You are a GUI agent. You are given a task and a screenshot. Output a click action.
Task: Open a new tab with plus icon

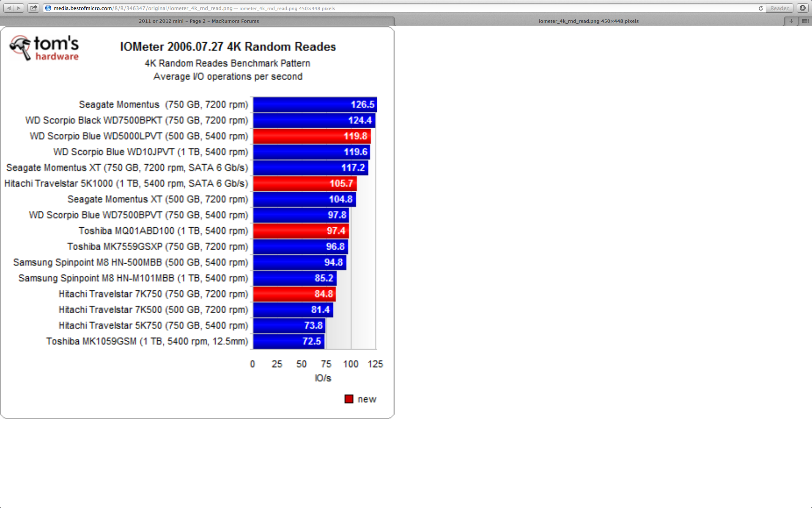(x=791, y=21)
